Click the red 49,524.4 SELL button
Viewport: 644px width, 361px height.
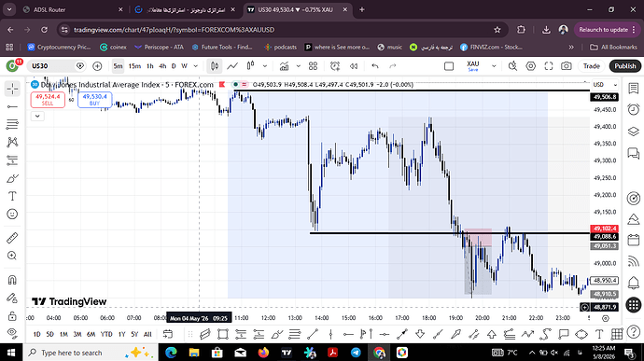tap(48, 100)
